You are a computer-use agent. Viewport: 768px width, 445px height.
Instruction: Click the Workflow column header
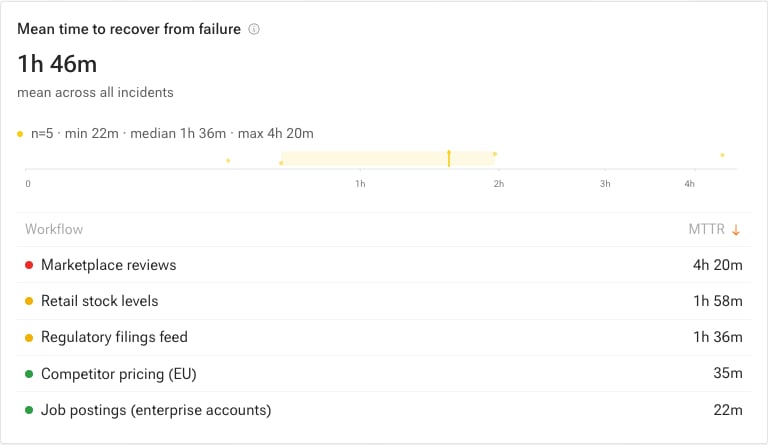[54, 229]
